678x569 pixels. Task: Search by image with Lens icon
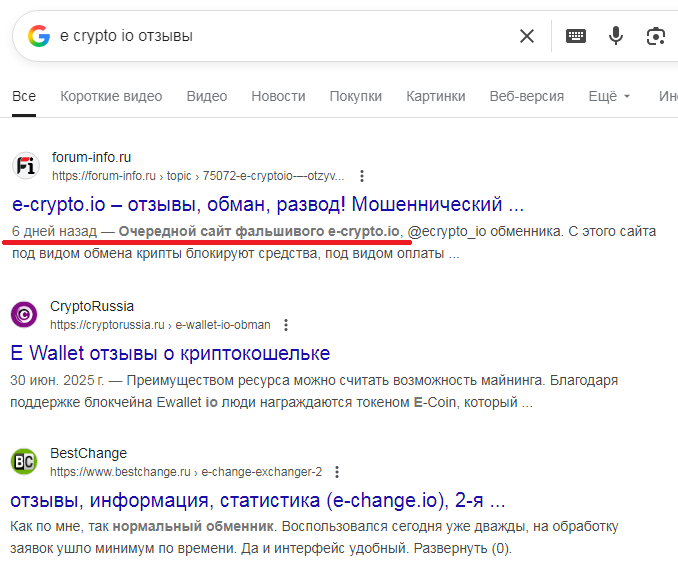coord(656,36)
